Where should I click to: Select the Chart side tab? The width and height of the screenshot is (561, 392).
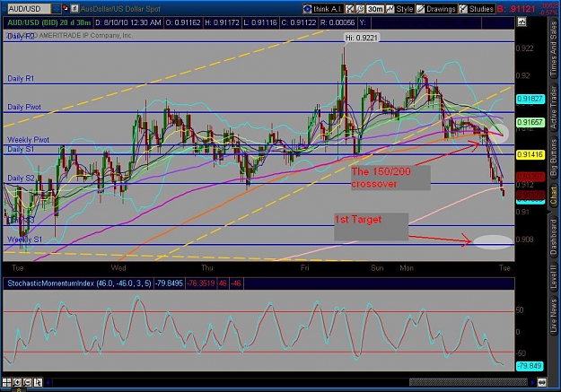tap(554, 196)
